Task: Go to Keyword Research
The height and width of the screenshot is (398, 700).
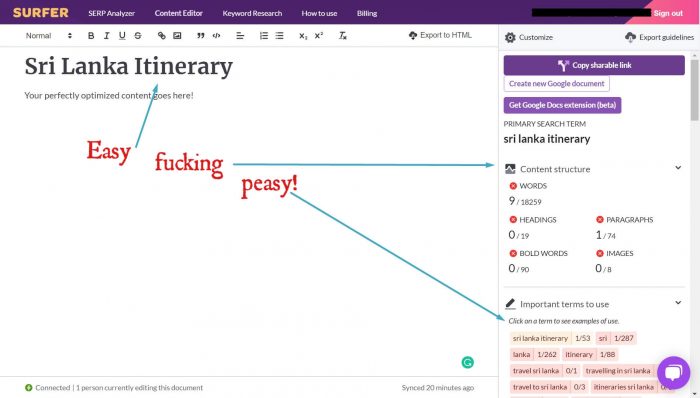Action: click(252, 13)
